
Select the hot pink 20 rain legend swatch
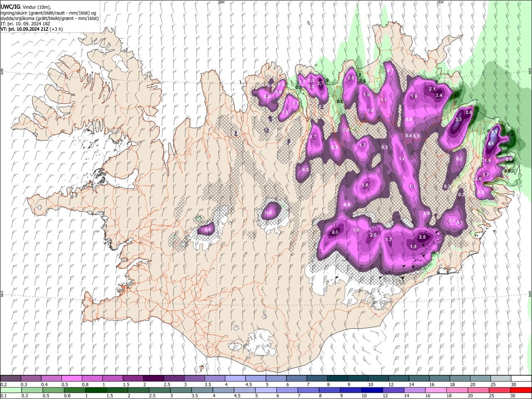(x=478, y=390)
